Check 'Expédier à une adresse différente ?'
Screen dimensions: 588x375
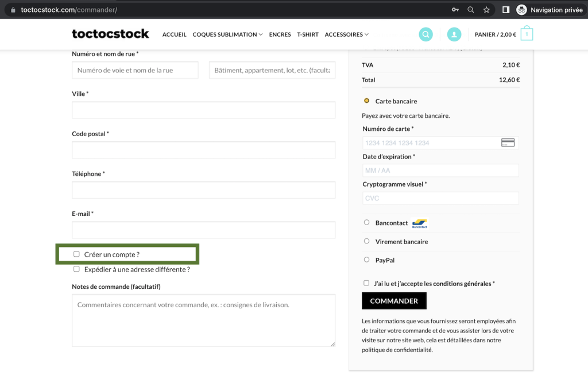(76, 269)
